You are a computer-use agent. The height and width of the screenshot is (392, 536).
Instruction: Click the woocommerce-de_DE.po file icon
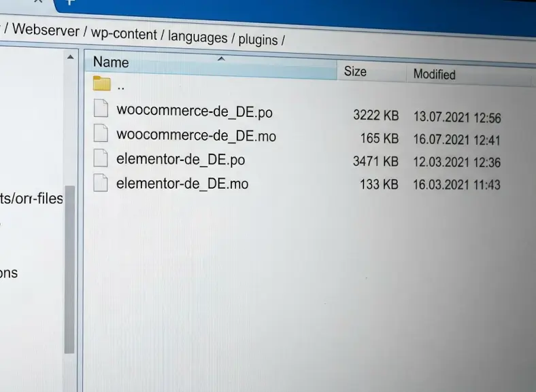[101, 108]
